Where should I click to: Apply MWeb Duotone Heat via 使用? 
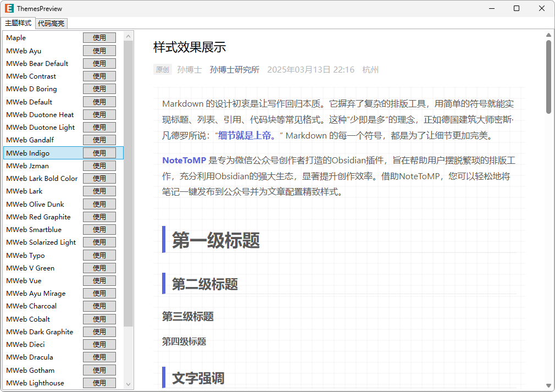(99, 115)
